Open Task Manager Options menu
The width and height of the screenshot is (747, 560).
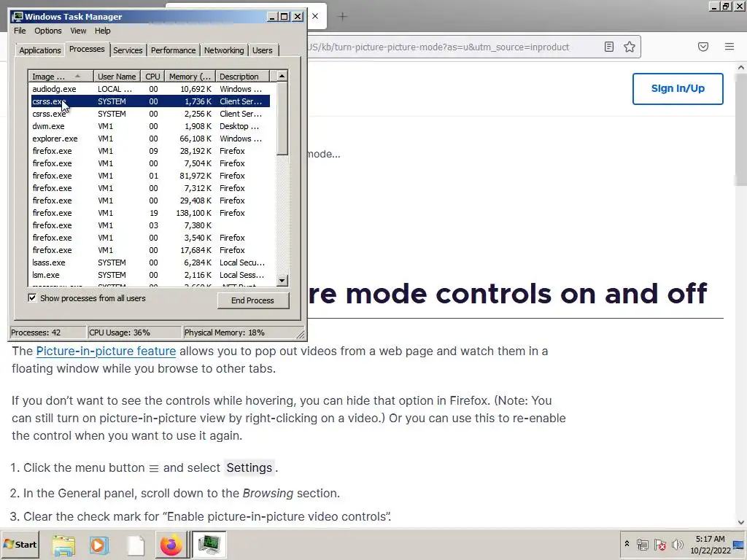pos(47,31)
